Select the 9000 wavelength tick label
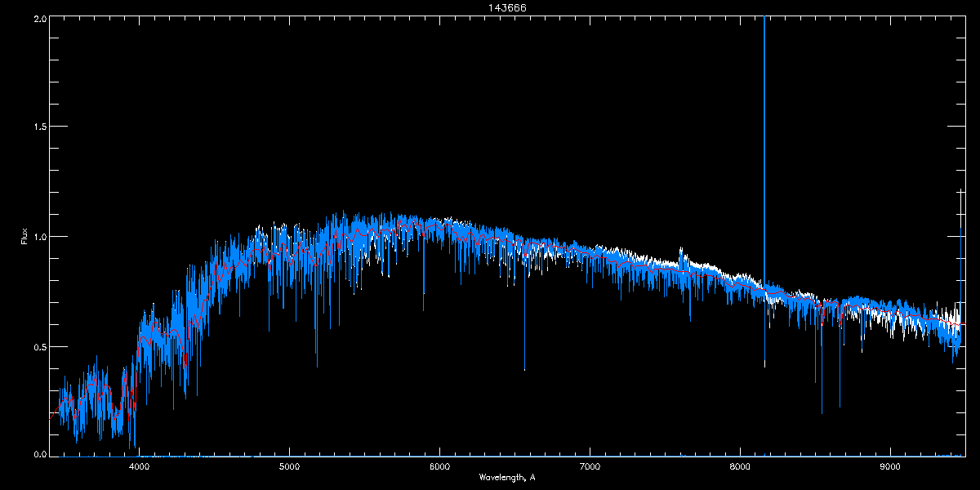Viewport: 980px width, 490px height. point(890,467)
